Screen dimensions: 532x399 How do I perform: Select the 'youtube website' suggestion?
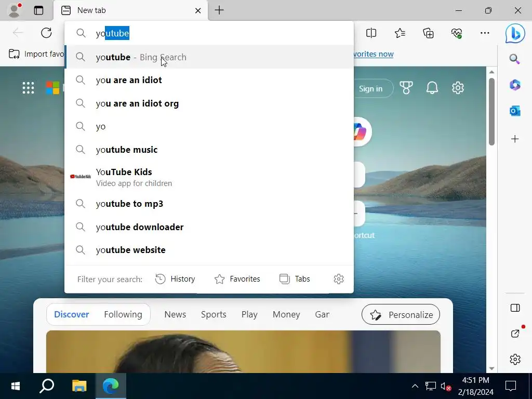[209, 250]
